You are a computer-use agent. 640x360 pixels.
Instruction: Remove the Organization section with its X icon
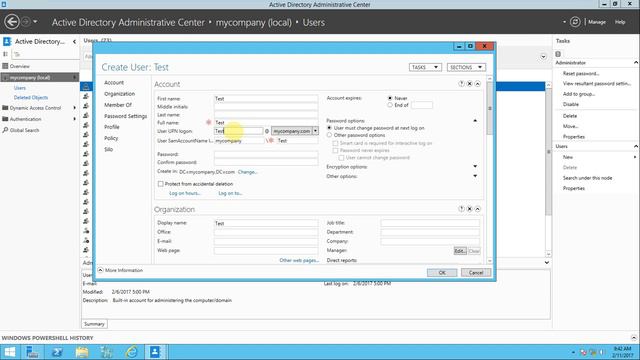pos(469,209)
